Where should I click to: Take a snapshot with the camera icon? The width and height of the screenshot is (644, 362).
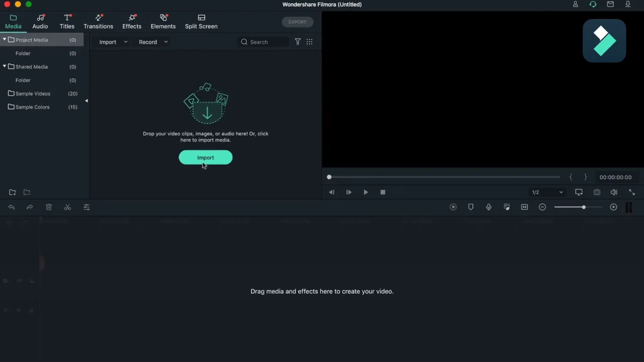597,192
